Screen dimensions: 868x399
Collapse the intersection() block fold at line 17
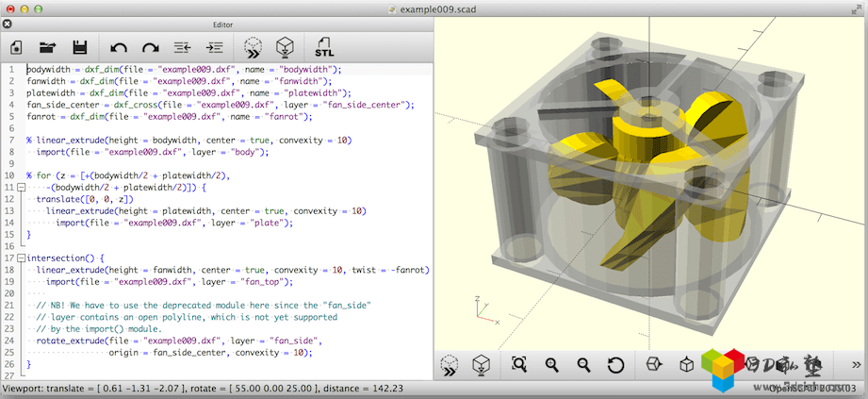click(21, 258)
